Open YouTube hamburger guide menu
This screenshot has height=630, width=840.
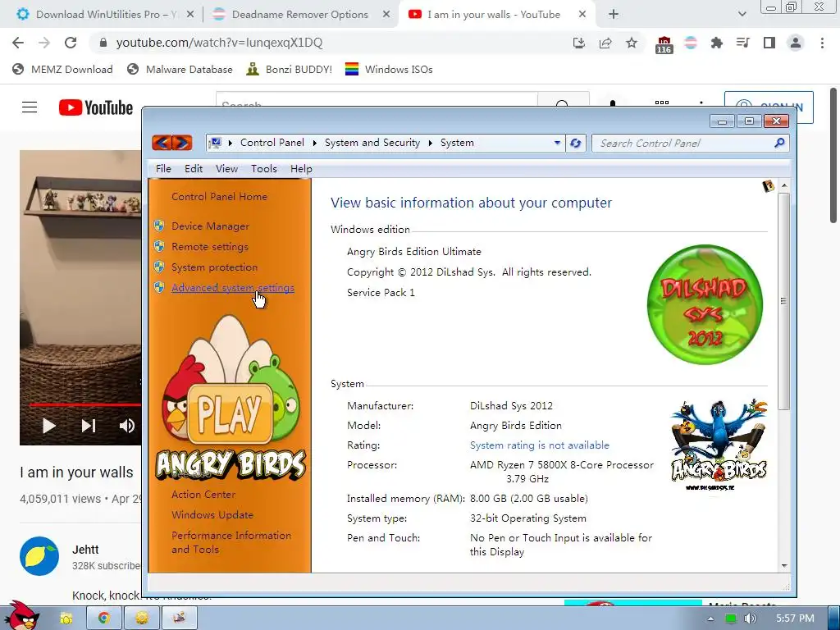tap(30, 107)
